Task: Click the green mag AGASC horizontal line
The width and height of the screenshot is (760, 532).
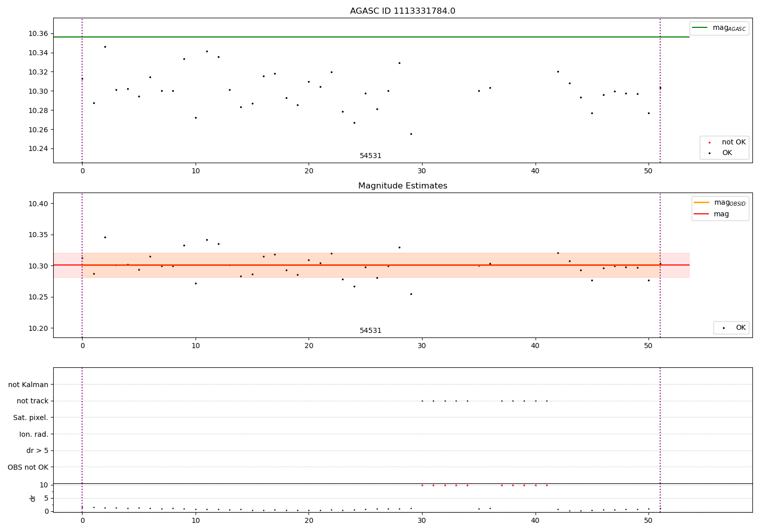Action: [x=371, y=37]
